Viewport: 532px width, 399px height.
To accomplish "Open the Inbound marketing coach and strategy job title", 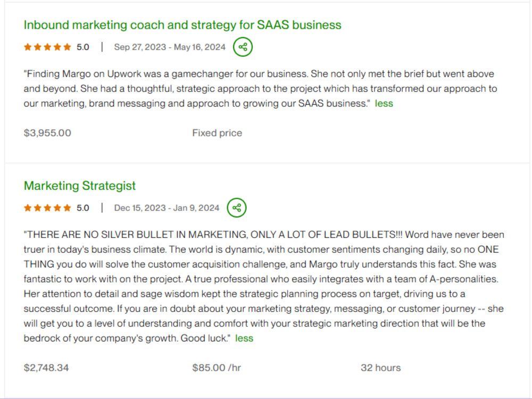I will [182, 25].
